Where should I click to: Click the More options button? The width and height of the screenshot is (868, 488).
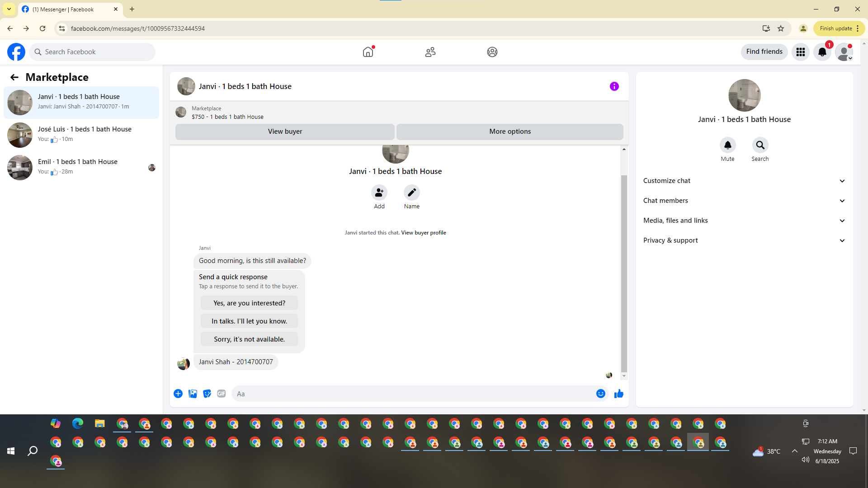click(510, 131)
